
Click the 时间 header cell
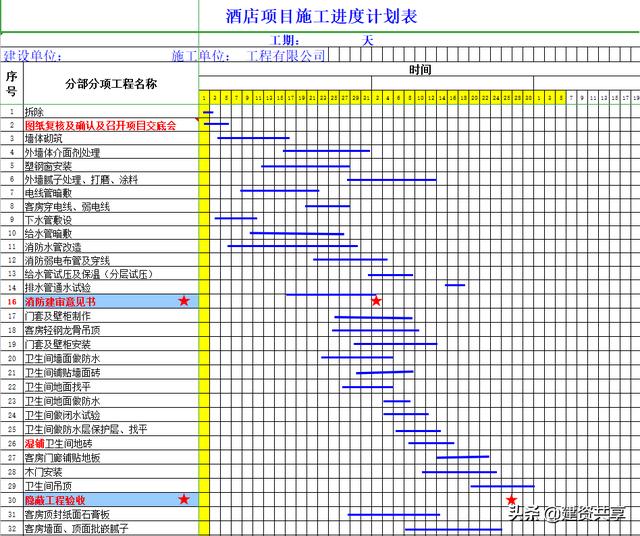tap(420, 69)
